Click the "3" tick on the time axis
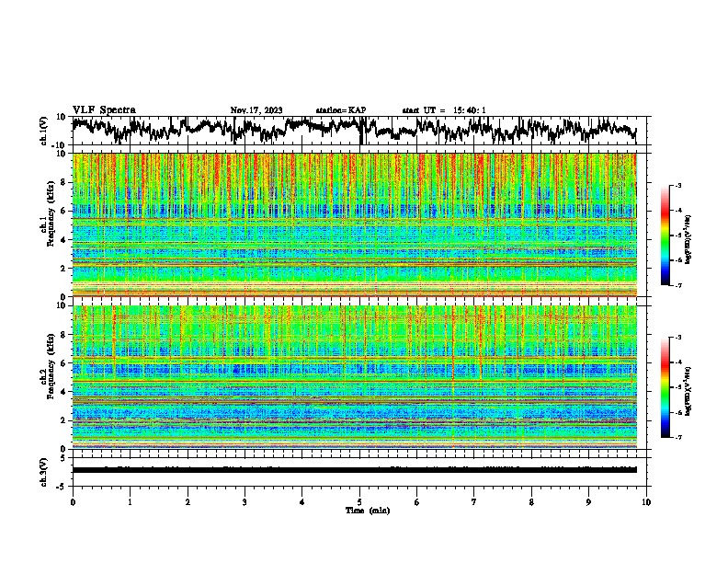728x563 pixels. click(x=245, y=502)
